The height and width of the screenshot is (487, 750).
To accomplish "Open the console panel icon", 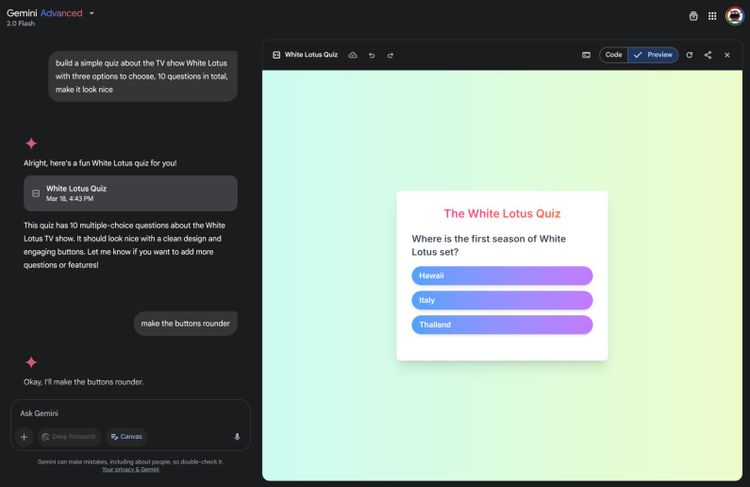I will [586, 55].
